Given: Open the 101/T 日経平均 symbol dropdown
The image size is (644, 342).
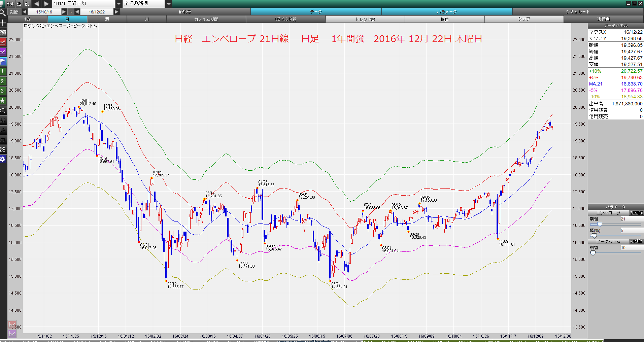Looking at the screenshot, I should tap(119, 4).
